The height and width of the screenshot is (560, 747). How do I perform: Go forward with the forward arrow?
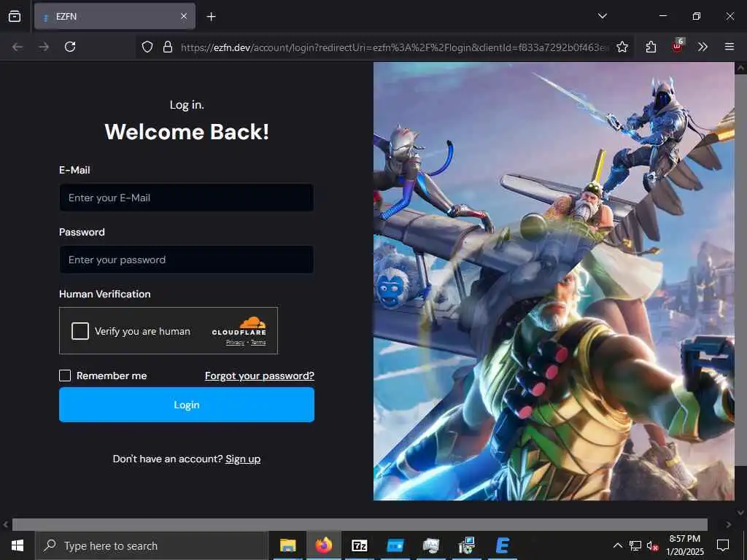pos(44,47)
